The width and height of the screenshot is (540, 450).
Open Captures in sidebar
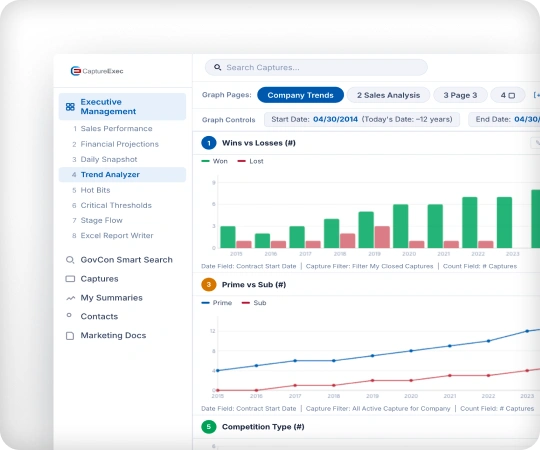(99, 279)
